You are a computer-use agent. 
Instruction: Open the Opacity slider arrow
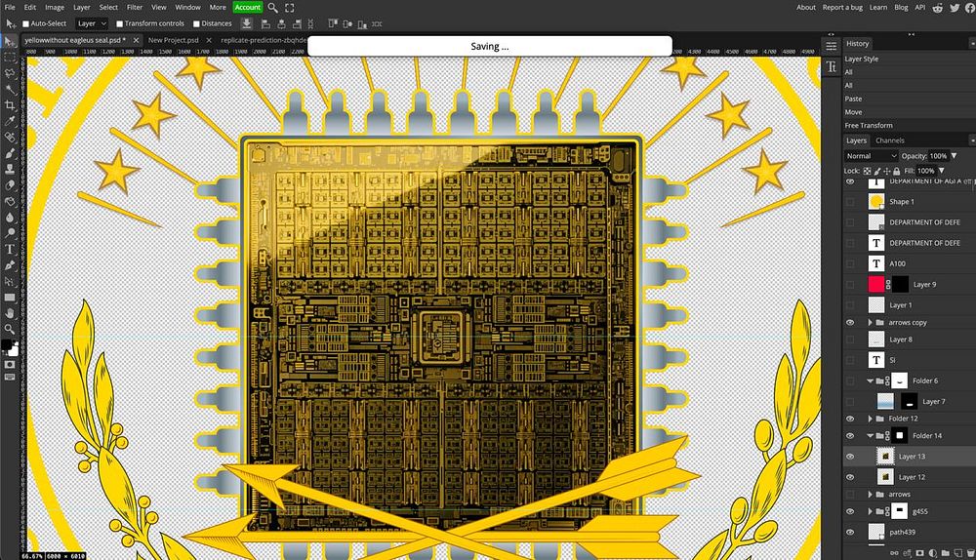[x=954, y=155]
